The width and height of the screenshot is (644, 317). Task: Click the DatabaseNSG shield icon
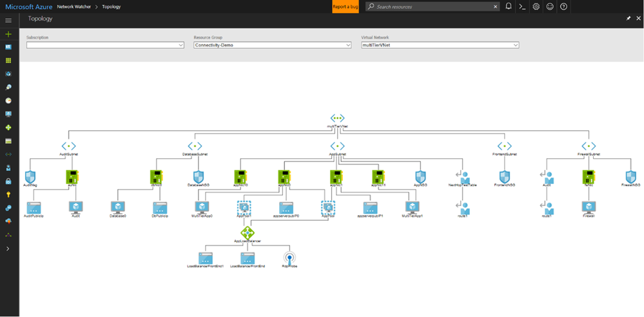coord(199,177)
